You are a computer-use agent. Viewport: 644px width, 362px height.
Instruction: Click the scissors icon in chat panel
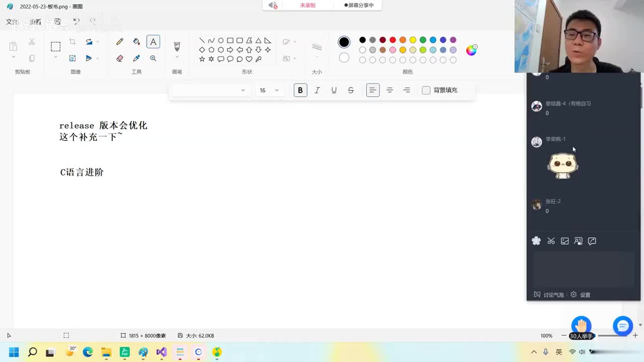[551, 241]
